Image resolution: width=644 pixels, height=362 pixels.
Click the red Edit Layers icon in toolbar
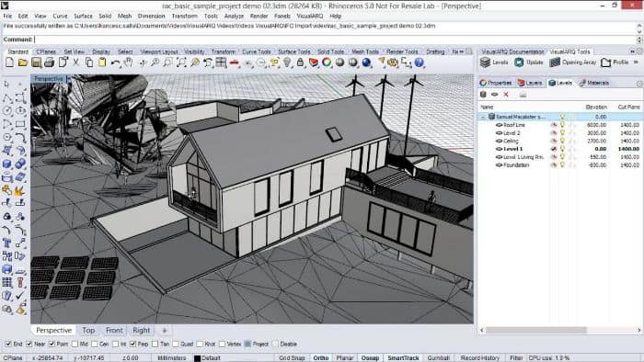pyautogui.click(x=314, y=62)
